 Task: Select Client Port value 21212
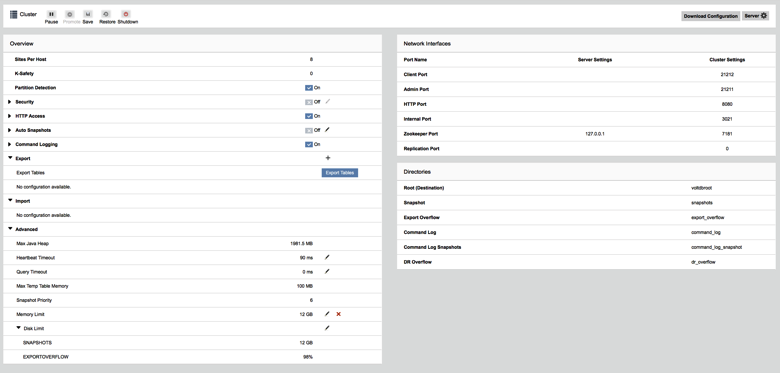coord(727,75)
